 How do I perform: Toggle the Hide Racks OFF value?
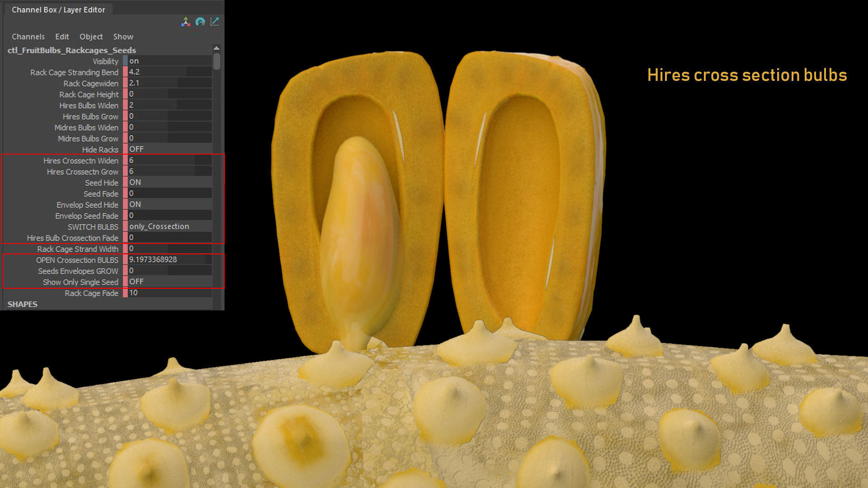pos(170,149)
